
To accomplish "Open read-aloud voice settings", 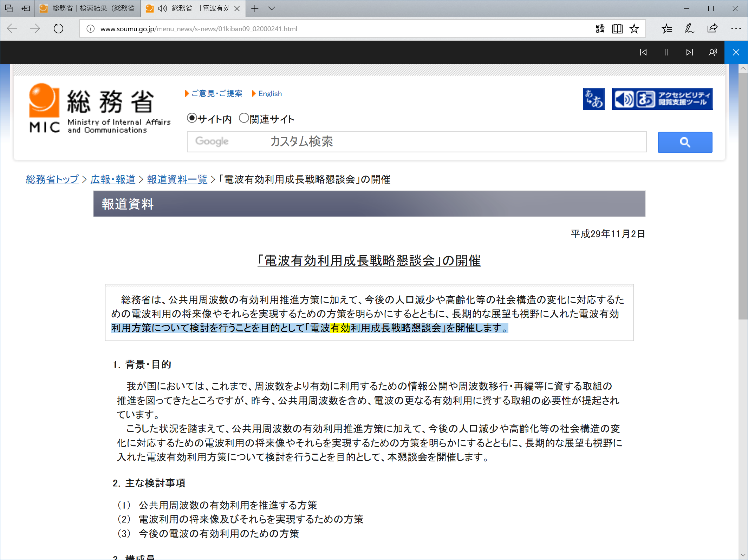I will (713, 52).
